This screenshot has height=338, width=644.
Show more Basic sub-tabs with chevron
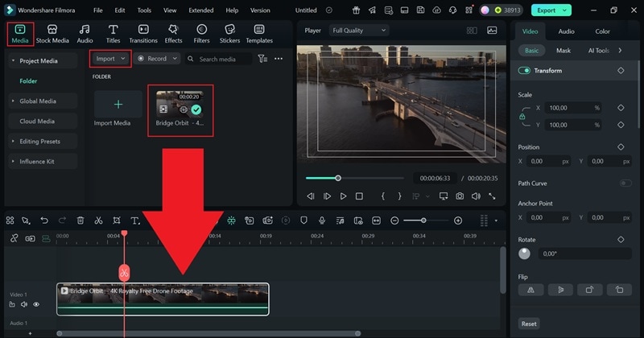620,51
